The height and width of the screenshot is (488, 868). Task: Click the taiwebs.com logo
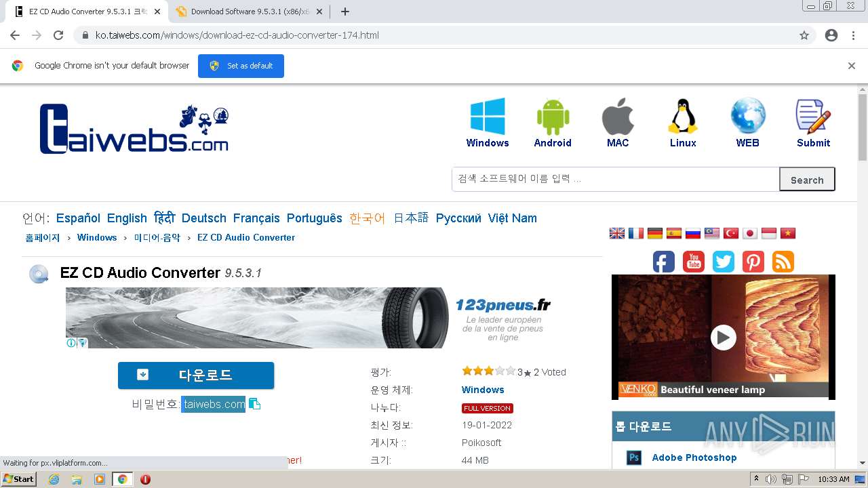tap(134, 128)
